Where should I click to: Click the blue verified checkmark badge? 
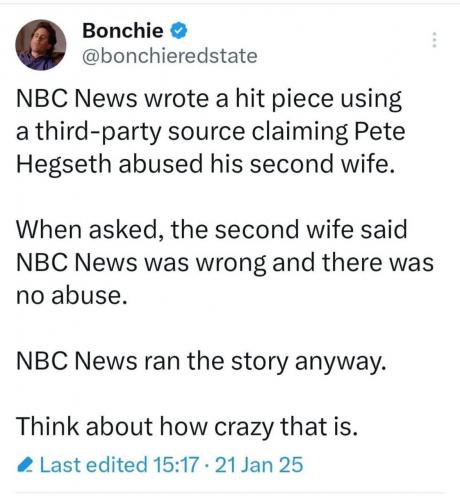[x=179, y=30]
